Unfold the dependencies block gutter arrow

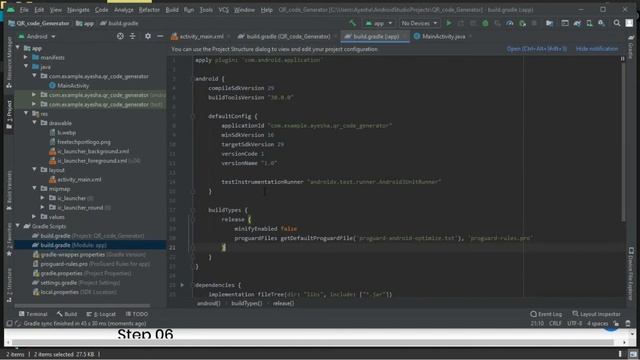click(x=182, y=285)
